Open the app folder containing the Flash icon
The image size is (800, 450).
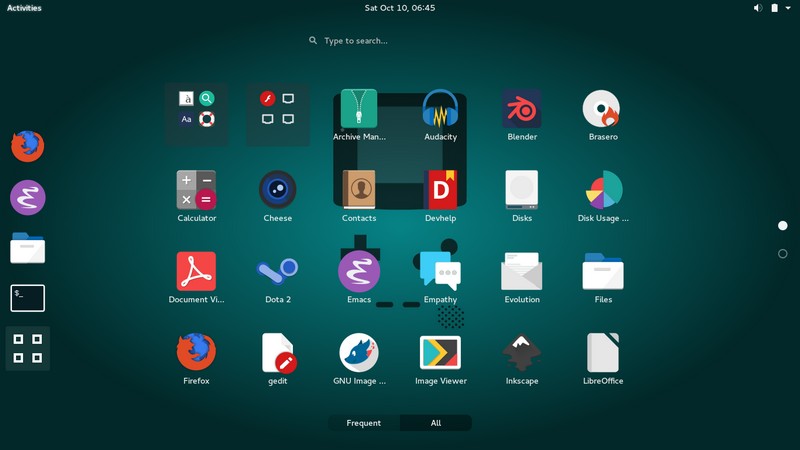tap(278, 114)
